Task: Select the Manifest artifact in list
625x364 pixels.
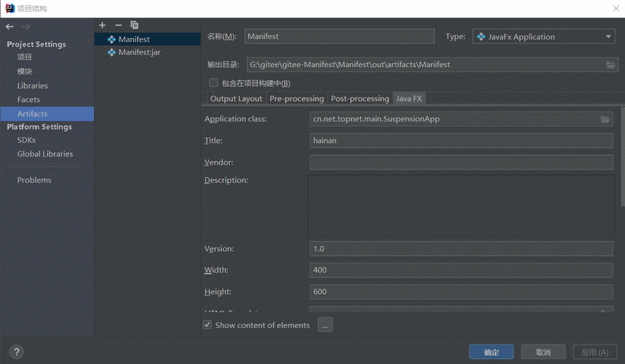Action: tap(134, 39)
